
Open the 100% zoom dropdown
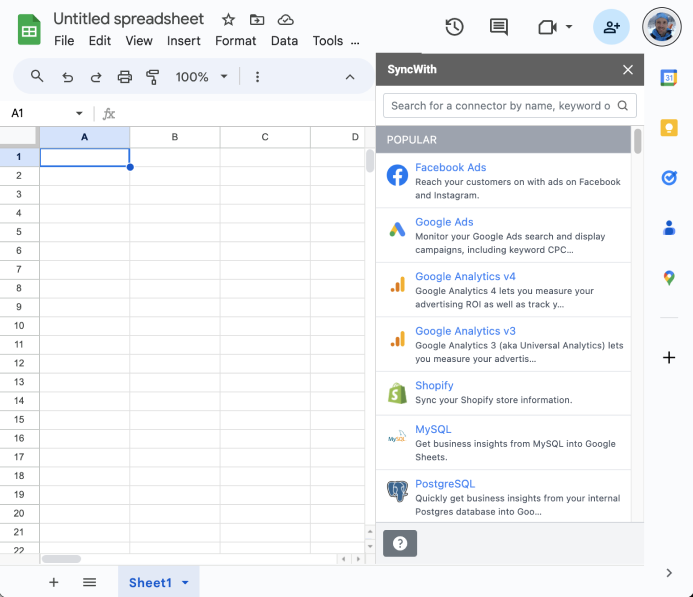click(202, 77)
